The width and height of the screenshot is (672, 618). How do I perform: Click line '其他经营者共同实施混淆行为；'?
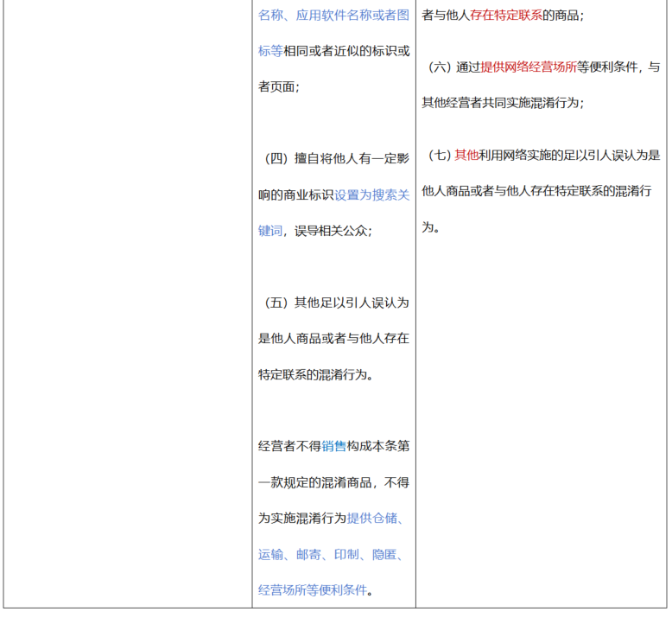tap(504, 103)
